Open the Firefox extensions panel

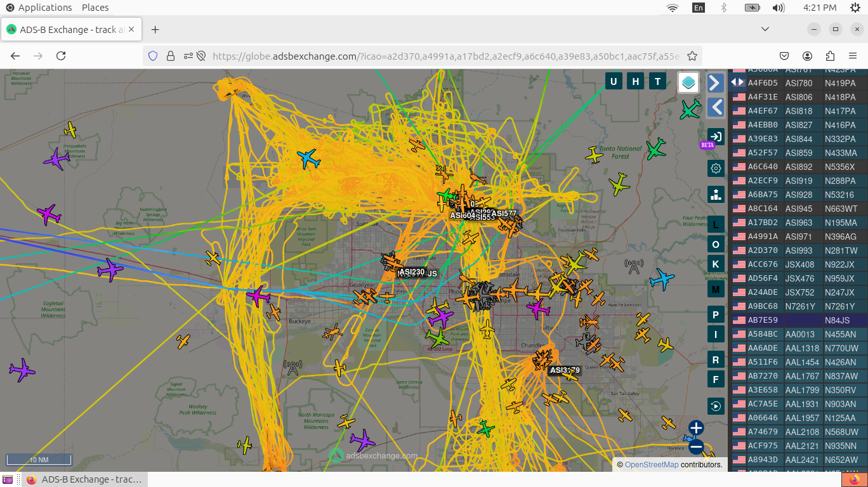click(830, 56)
